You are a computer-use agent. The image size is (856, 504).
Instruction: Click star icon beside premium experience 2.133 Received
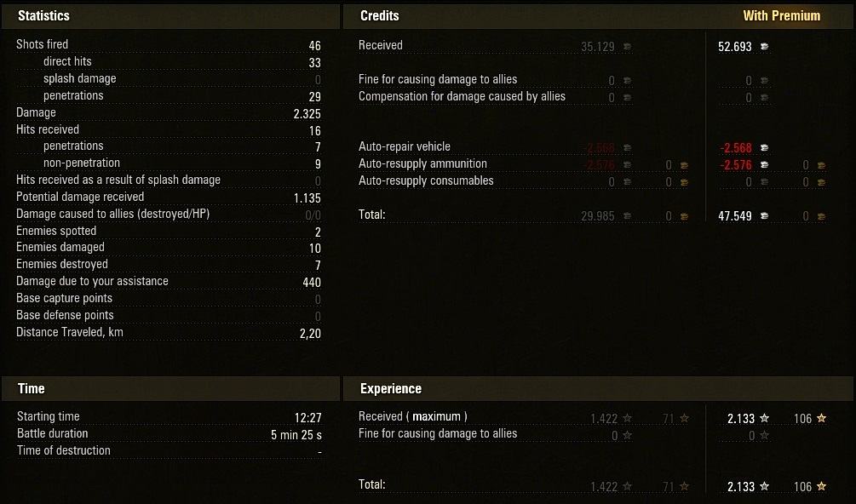tap(765, 418)
